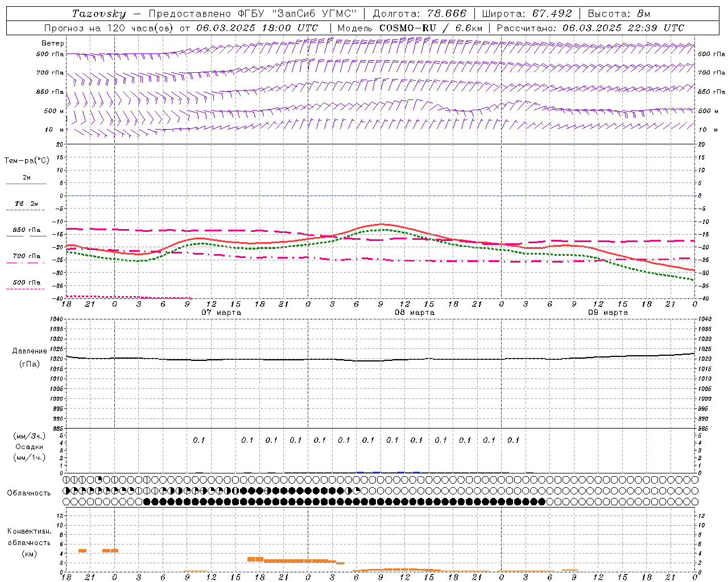Click the station name Tazovsky in the header
Image resolution: width=728 pixels, height=582 pixels.
click(99, 14)
